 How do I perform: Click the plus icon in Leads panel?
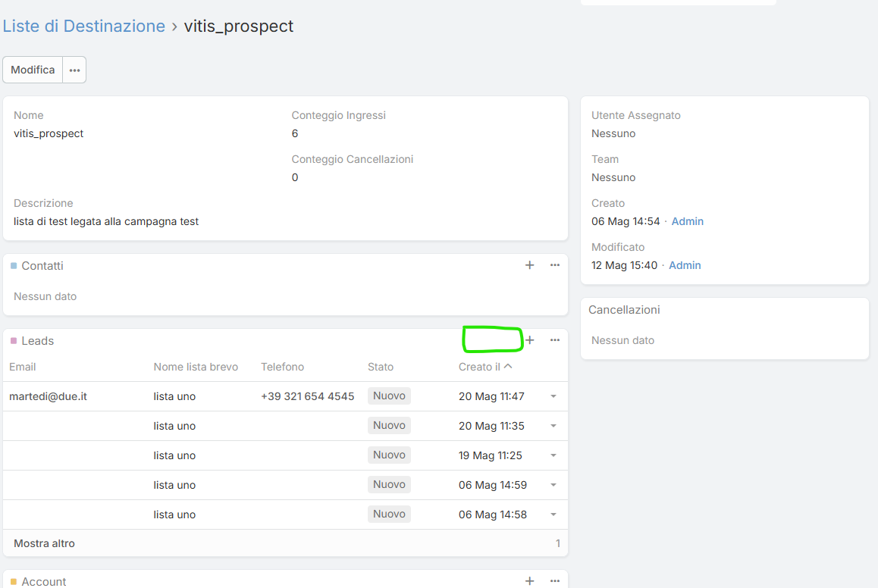point(530,340)
